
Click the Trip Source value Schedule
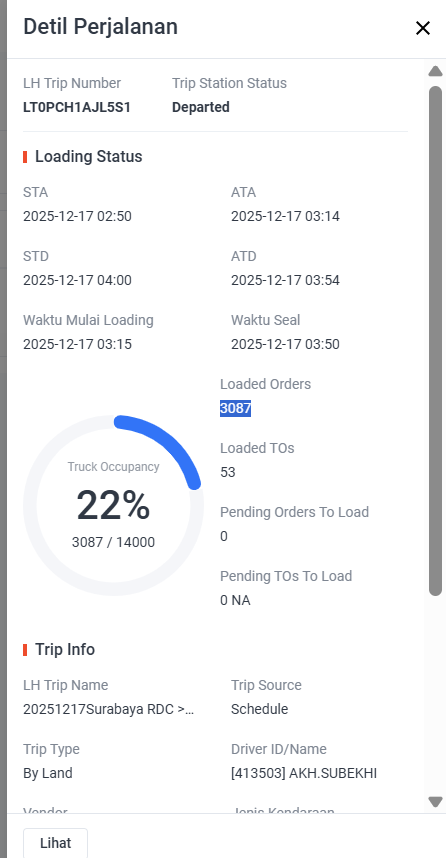pyautogui.click(x=259, y=709)
